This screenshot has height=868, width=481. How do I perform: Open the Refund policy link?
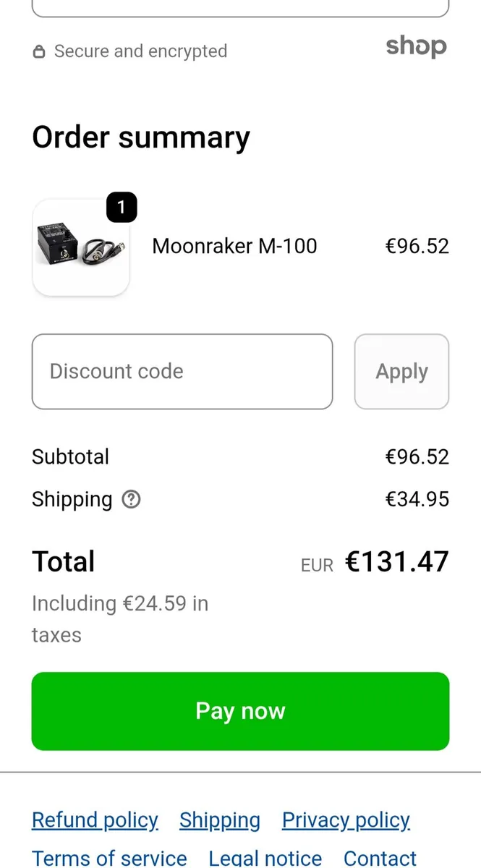point(95,820)
